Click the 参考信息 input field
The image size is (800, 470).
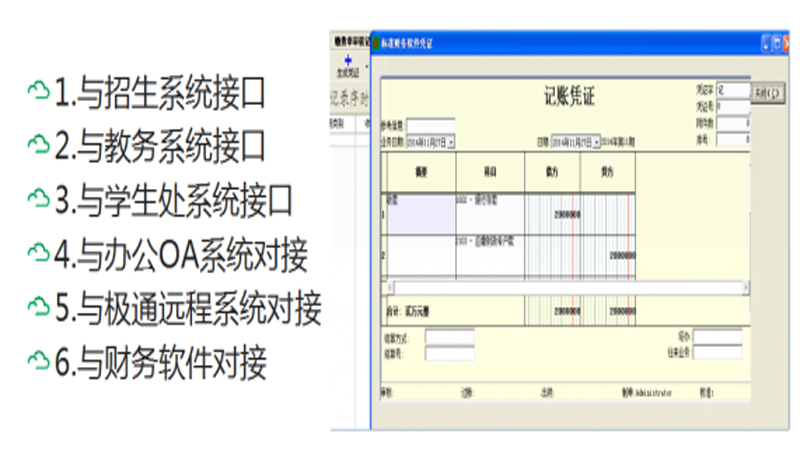tap(431, 125)
